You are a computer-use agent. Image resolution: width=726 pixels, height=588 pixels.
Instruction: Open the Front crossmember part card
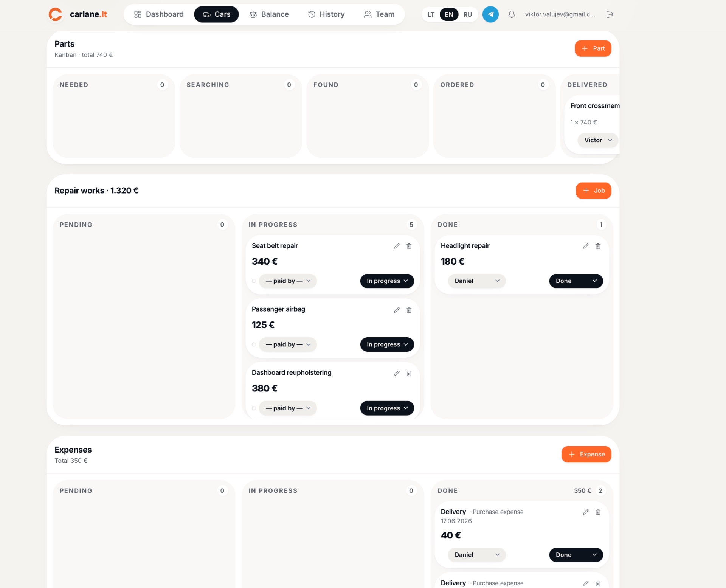point(592,124)
